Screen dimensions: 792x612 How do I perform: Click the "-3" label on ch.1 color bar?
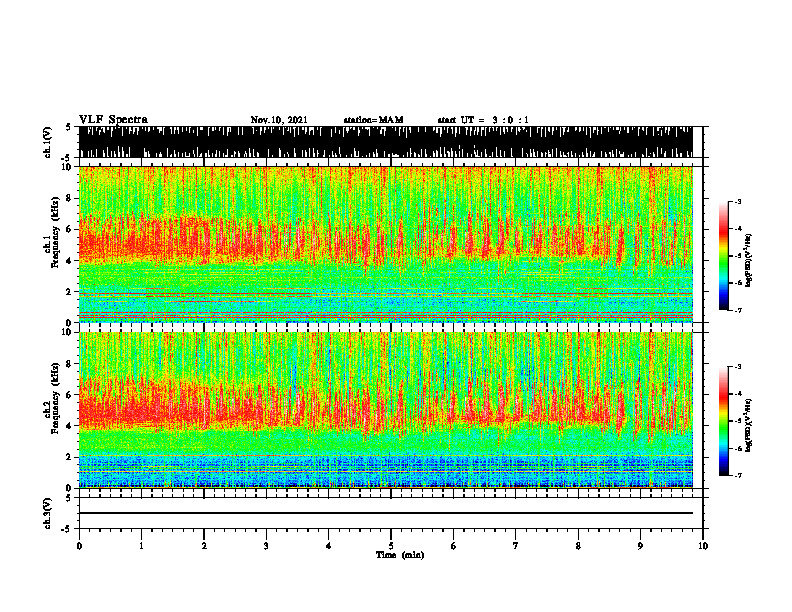738,202
